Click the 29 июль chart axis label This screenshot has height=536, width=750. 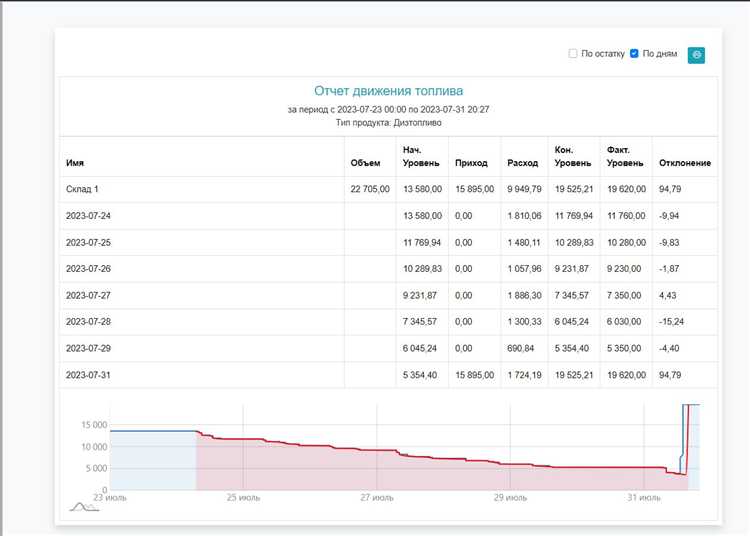[x=508, y=497]
